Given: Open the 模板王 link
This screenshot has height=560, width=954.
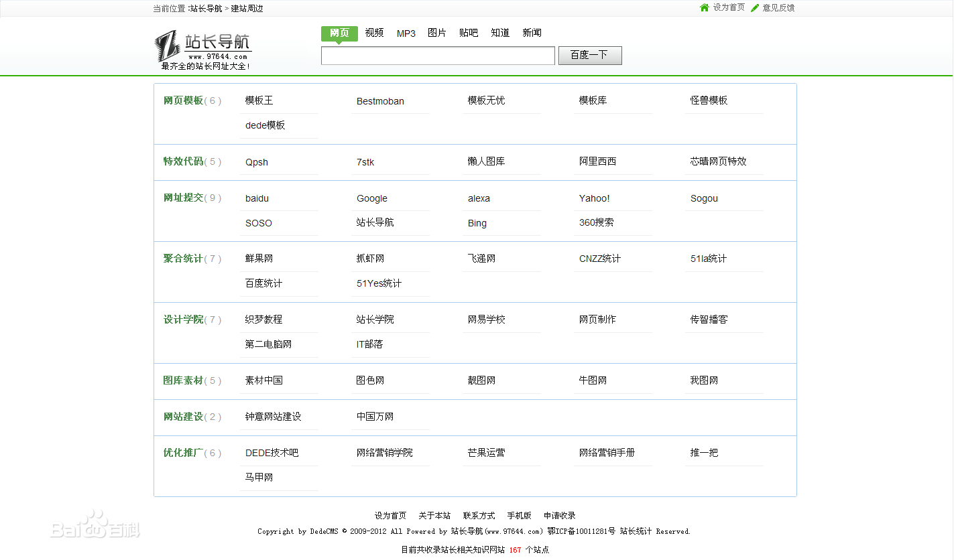Looking at the screenshot, I should point(259,100).
